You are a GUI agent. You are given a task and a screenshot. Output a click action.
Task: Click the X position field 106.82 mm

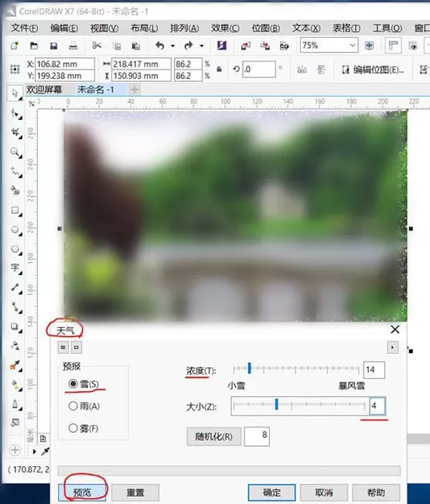[x=65, y=64]
